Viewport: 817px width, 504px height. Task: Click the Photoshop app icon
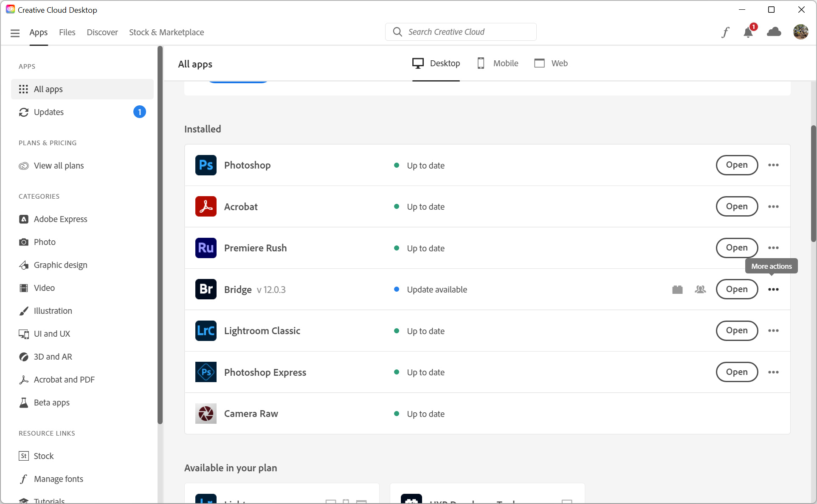pyautogui.click(x=206, y=165)
